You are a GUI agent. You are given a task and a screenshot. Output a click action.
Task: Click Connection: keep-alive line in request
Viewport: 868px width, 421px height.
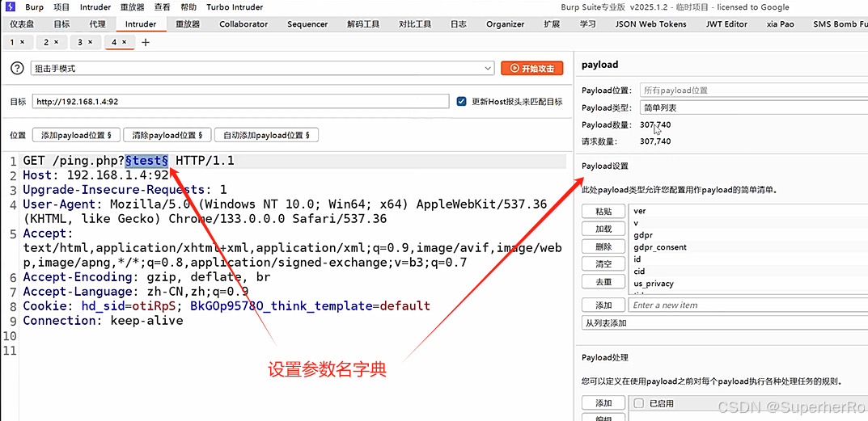pyautogui.click(x=103, y=320)
